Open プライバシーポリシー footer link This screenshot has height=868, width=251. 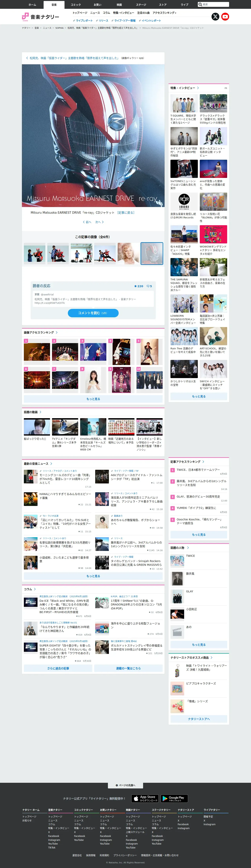[125, 855]
